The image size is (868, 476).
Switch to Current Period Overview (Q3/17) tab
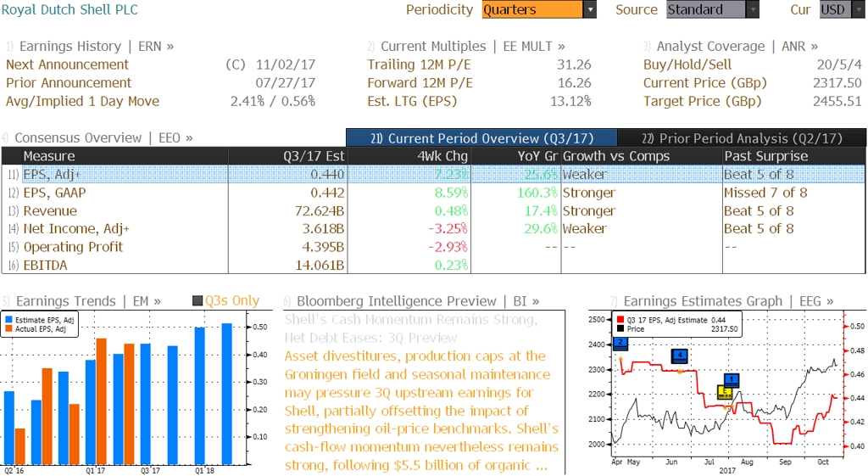click(481, 138)
